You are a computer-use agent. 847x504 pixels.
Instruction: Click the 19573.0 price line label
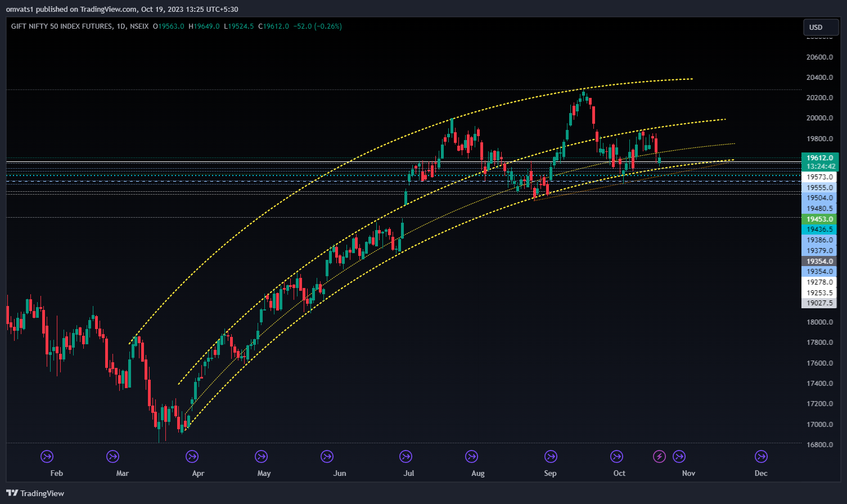tap(819, 177)
